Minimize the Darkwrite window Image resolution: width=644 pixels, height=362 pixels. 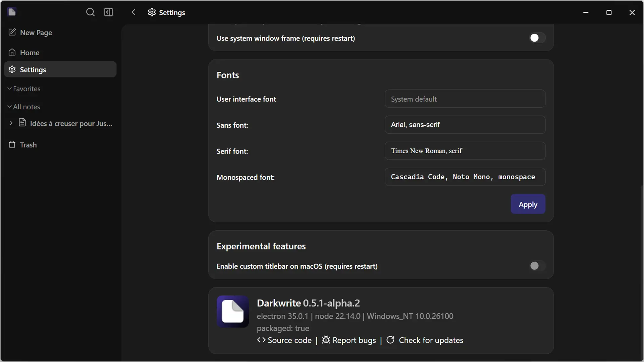point(586,12)
